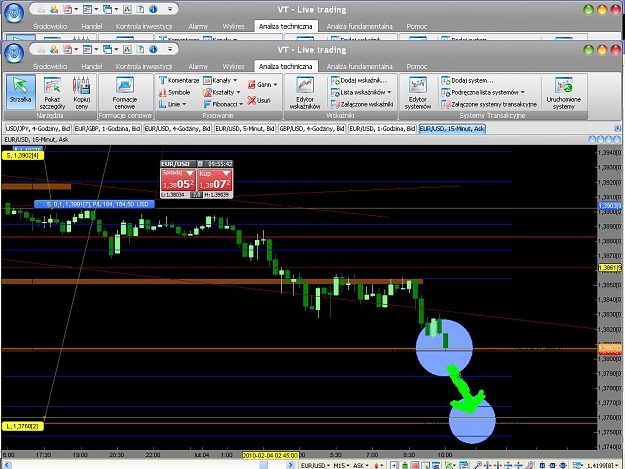Viewport: 625px width, 469px height.
Task: Click users icon in front window's quick toolbar
Action: (x=54, y=49)
